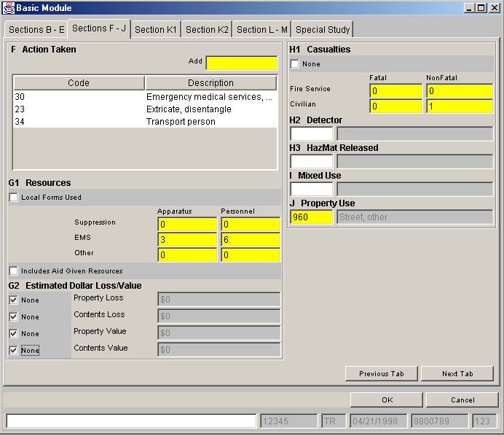
Task: Select the Special Study tab
Action: [323, 29]
